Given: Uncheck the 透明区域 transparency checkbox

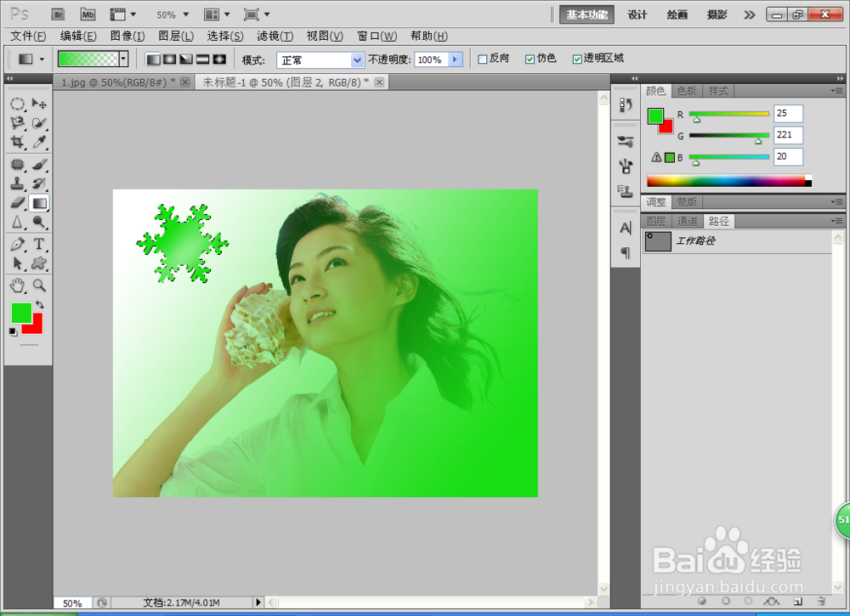Looking at the screenshot, I should point(577,59).
